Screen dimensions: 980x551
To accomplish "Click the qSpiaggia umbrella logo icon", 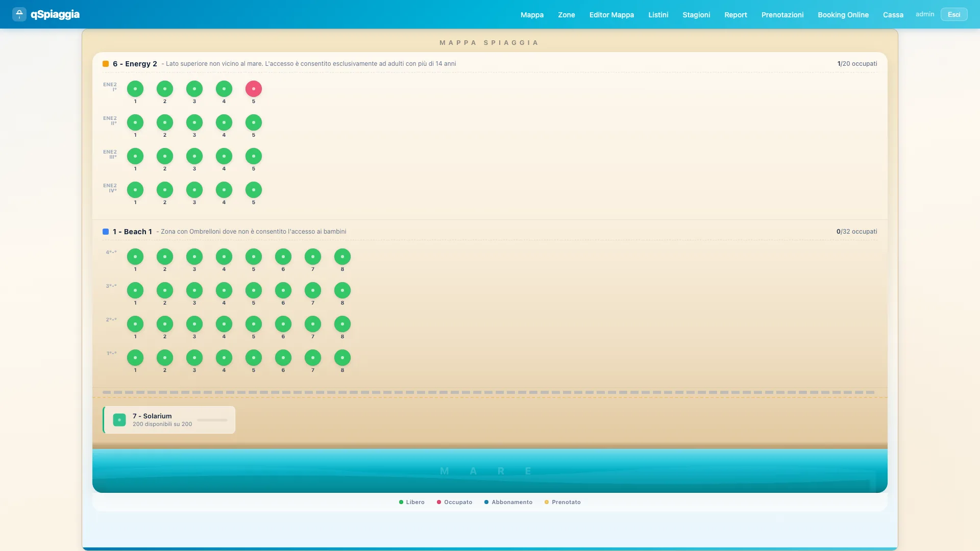I will point(19,14).
